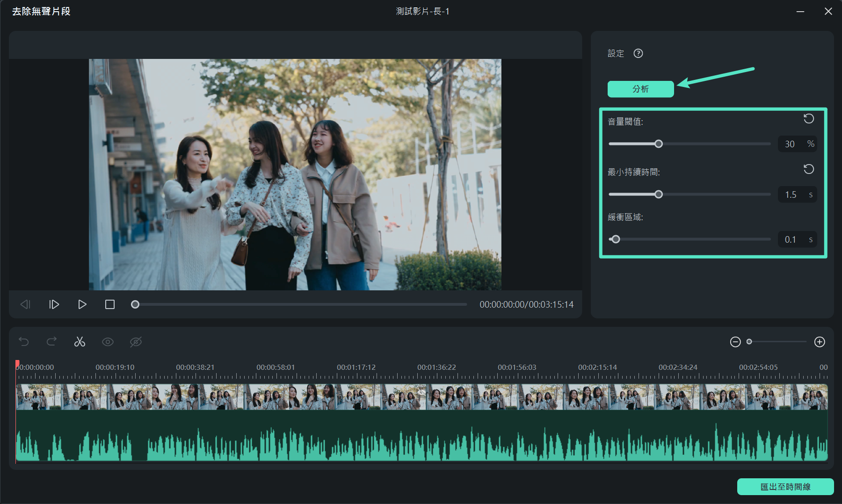Adjust the 音量閾值 slider handle
This screenshot has height=504, width=842.
pyautogui.click(x=659, y=144)
